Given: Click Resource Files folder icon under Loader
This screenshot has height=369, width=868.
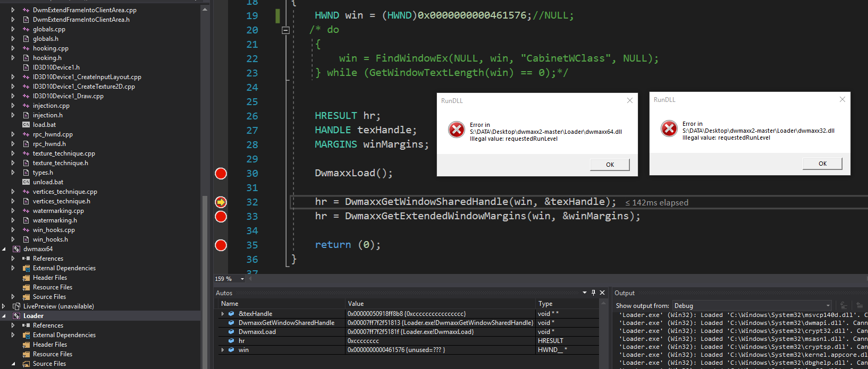Looking at the screenshot, I should [26, 354].
